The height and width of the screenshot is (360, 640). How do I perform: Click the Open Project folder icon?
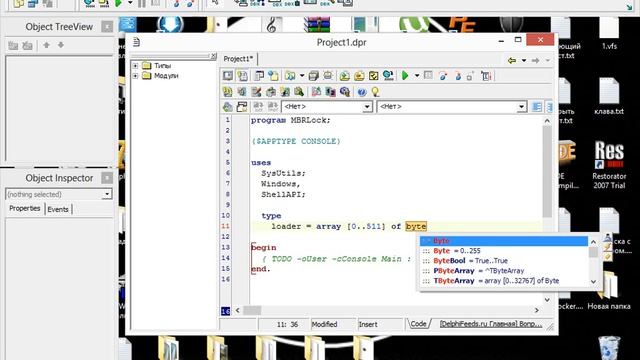click(290, 76)
